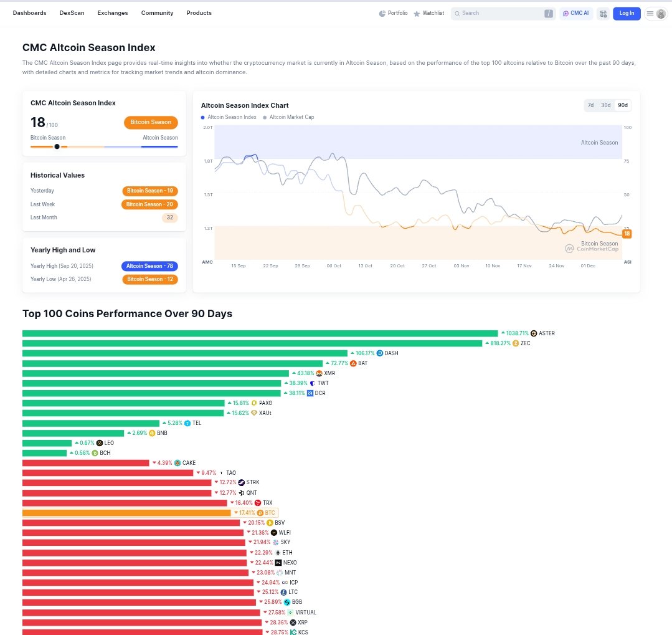Click the ZEC coin icon
This screenshot has height=635, width=672.
(516, 343)
